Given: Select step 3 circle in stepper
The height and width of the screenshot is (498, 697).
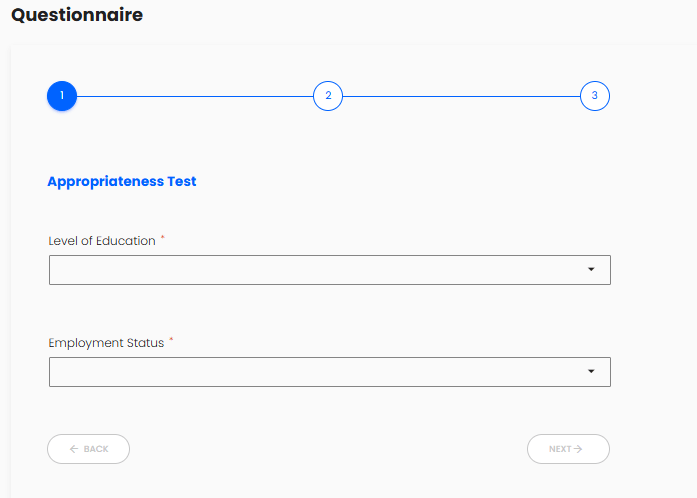Looking at the screenshot, I should pos(595,96).
